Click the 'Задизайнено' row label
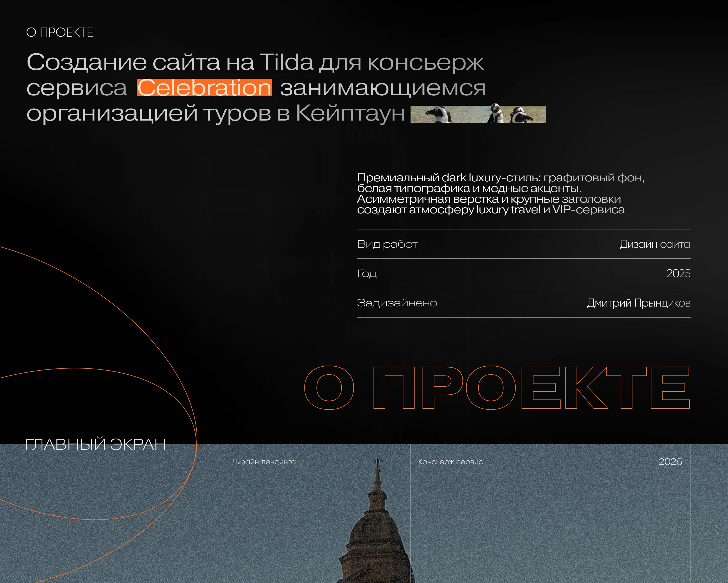This screenshot has width=728, height=583. (x=397, y=303)
